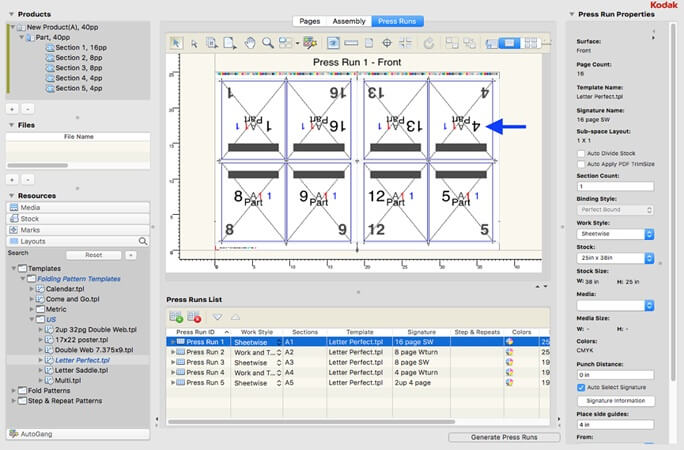
Task: Select the small direct-selection pointer tool
Action: (194, 43)
